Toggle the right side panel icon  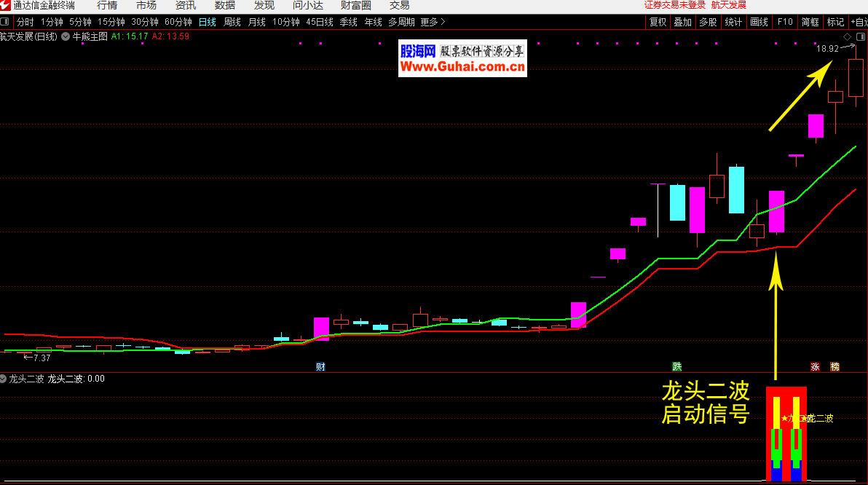860,36
